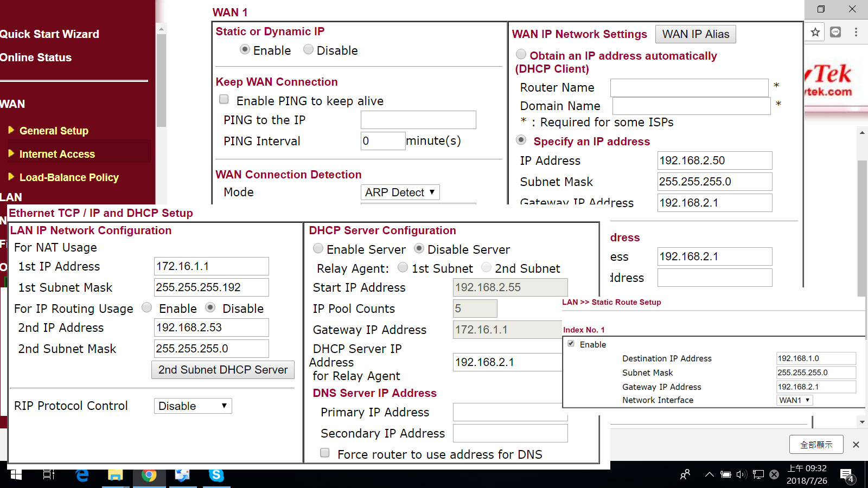Expand the RIP Protocol Control dropdown
The height and width of the screenshot is (488, 868).
pyautogui.click(x=193, y=406)
